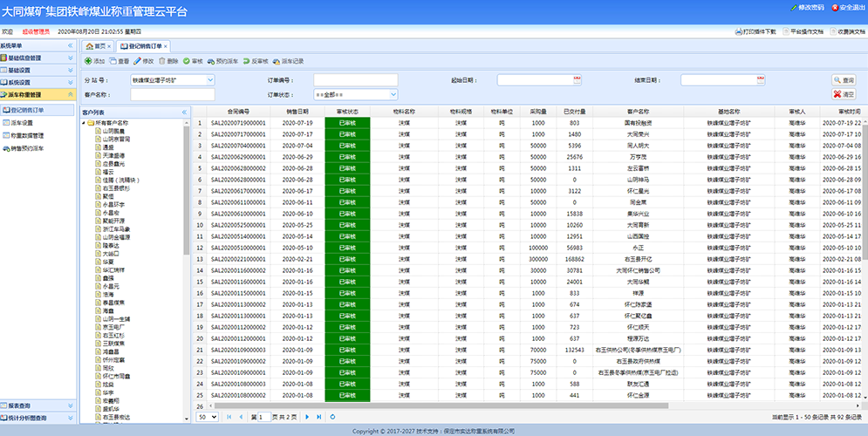
Task: Go to the next page of the grid
Action: pos(306,418)
